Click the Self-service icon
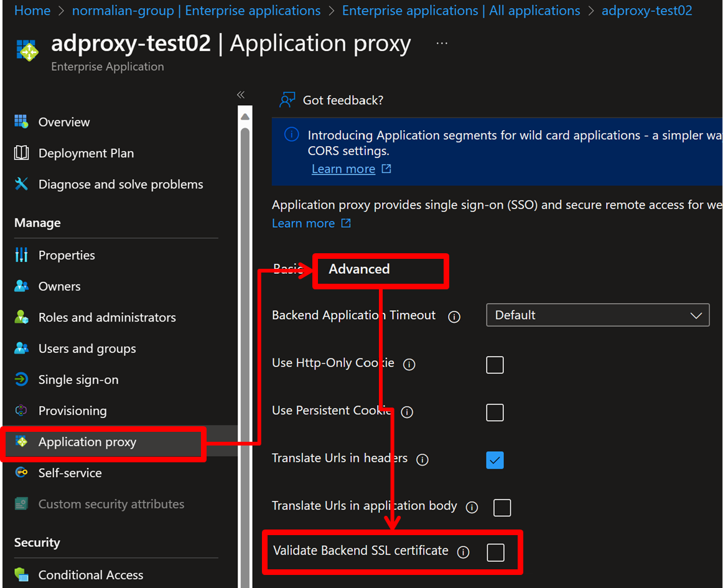The image size is (723, 588). pyautogui.click(x=21, y=472)
